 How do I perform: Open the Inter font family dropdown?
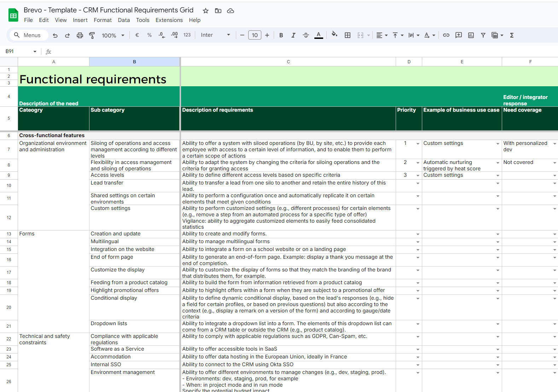(215, 35)
